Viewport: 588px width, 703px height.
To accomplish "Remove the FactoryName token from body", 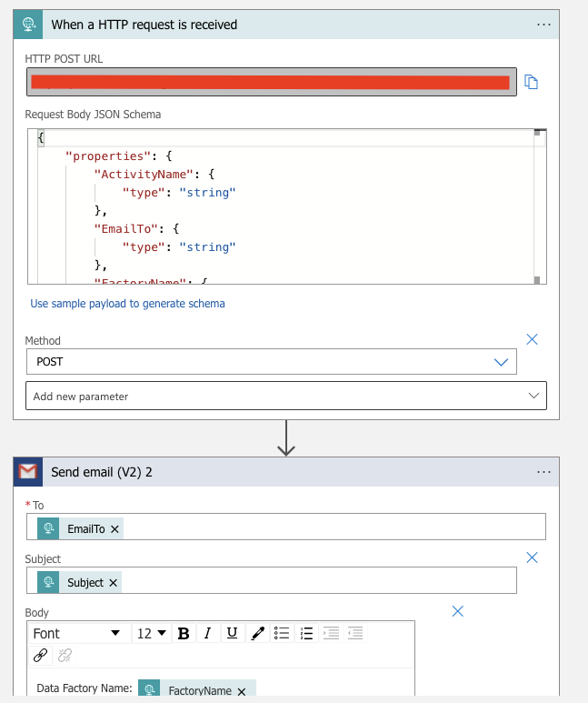I will click(x=242, y=691).
